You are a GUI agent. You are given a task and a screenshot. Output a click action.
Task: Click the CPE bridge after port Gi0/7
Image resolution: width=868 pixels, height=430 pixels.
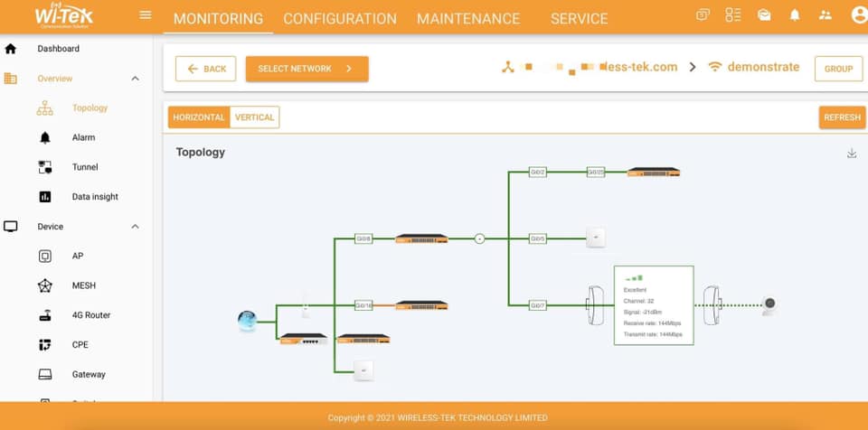coord(595,305)
